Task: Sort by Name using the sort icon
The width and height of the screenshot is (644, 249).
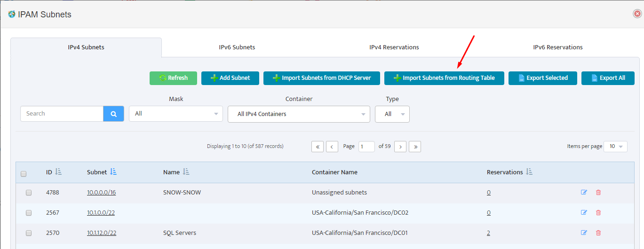Action: coord(186,172)
